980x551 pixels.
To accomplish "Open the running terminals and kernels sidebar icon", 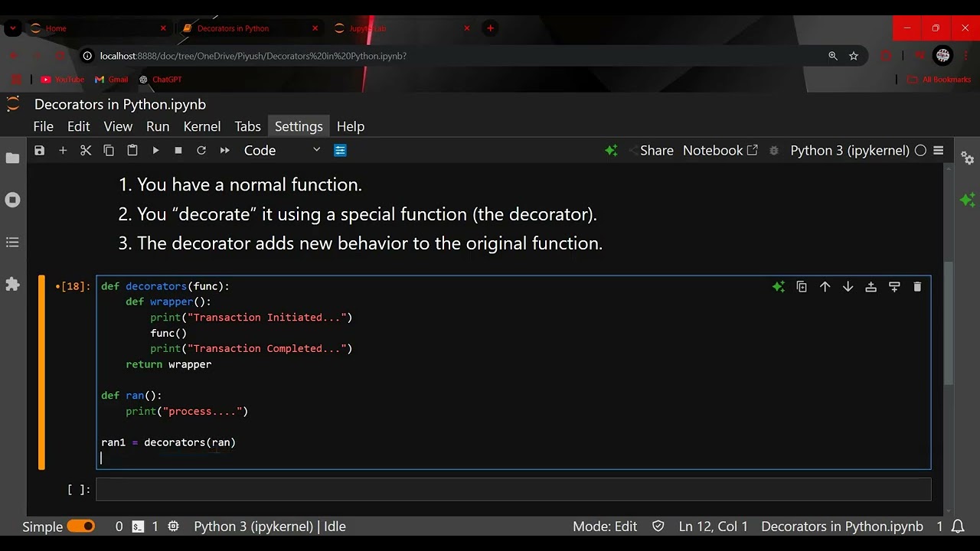I will click(12, 200).
